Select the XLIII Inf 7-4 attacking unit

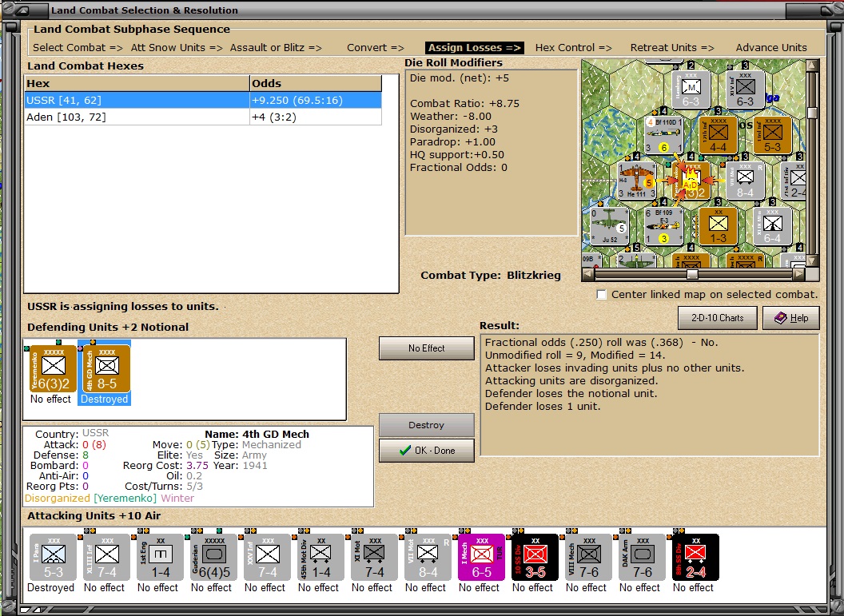106,557
